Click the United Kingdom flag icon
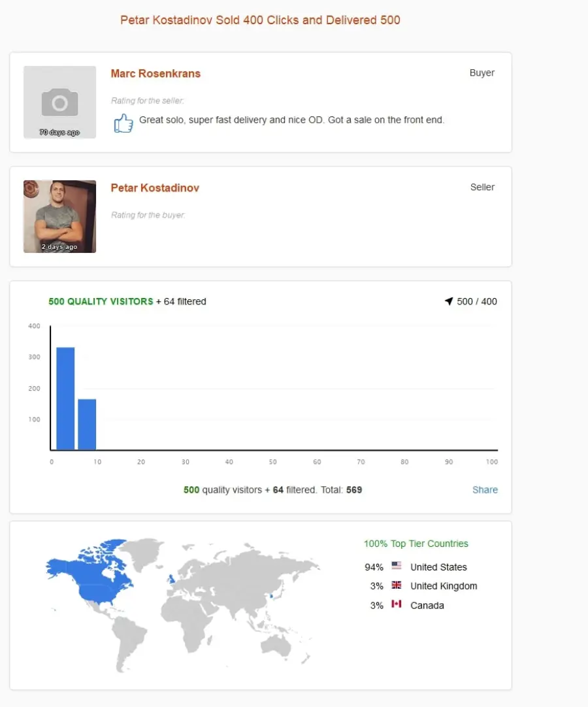 point(397,585)
